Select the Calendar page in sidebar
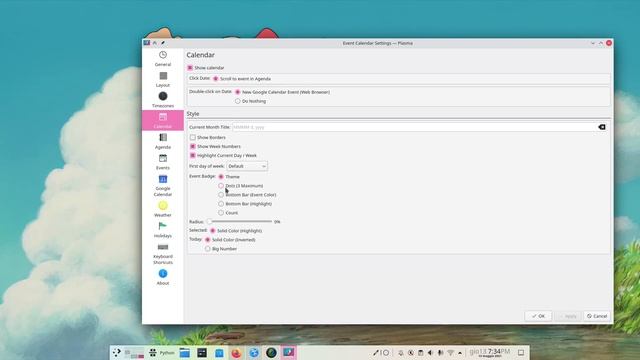 [163, 120]
